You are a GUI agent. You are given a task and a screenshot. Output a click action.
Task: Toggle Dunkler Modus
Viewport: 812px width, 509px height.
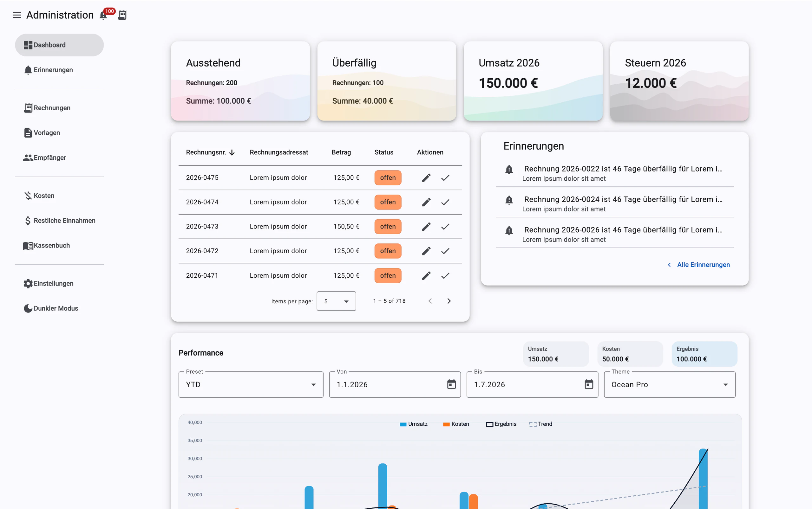[x=59, y=309]
